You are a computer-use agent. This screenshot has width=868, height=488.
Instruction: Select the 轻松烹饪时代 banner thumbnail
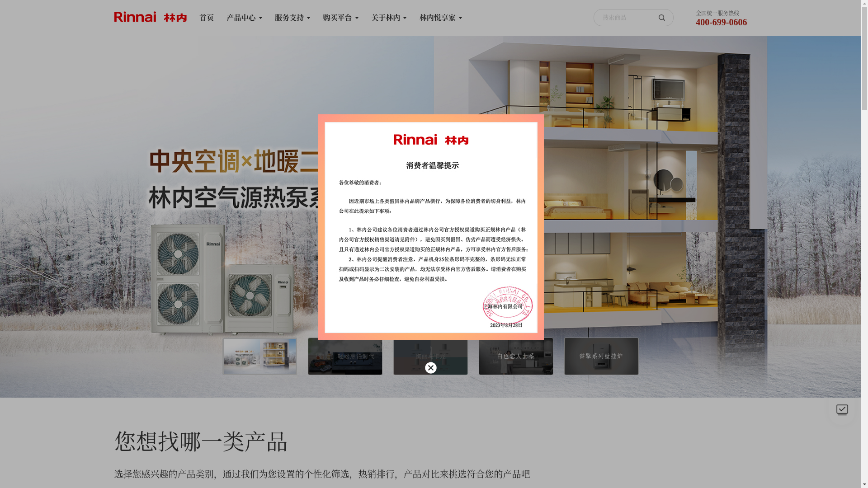tap(345, 356)
